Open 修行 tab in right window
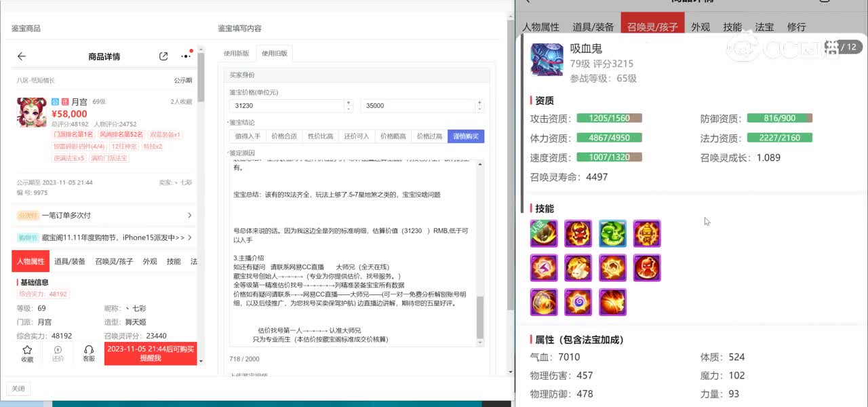Image resolution: width=868 pixels, height=407 pixels. (x=796, y=27)
